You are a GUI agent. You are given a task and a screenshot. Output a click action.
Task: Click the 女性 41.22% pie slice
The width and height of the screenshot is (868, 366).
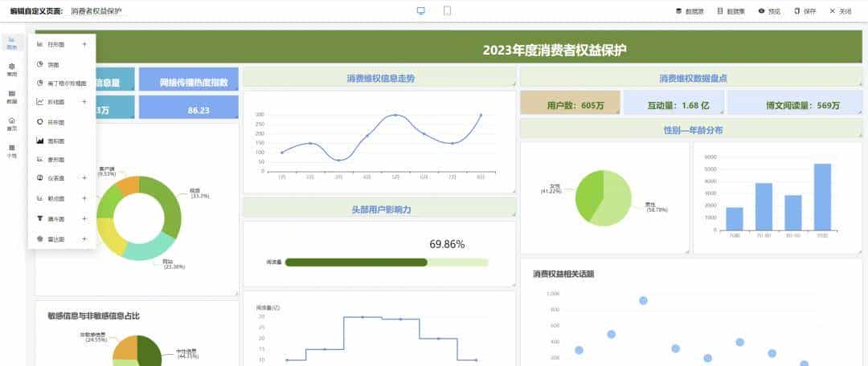coord(588,193)
